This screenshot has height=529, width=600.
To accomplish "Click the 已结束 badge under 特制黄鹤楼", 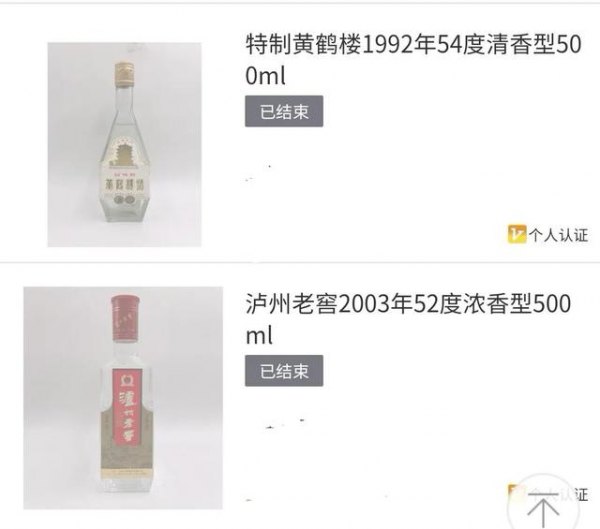I will tap(284, 111).
